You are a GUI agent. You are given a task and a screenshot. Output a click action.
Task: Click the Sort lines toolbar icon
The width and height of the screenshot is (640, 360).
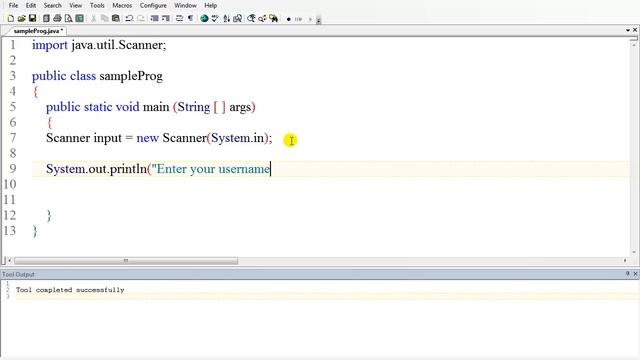(x=227, y=18)
